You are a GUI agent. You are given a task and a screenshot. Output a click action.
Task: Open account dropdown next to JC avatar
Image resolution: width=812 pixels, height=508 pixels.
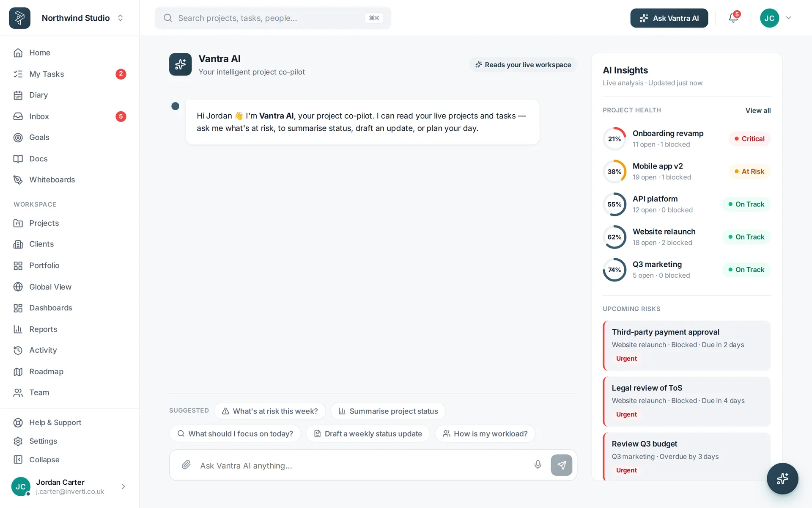pyautogui.click(x=789, y=18)
